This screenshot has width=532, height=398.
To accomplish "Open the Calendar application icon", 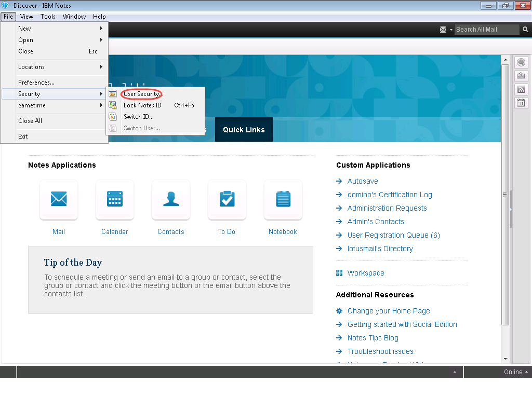I will pyautogui.click(x=115, y=199).
